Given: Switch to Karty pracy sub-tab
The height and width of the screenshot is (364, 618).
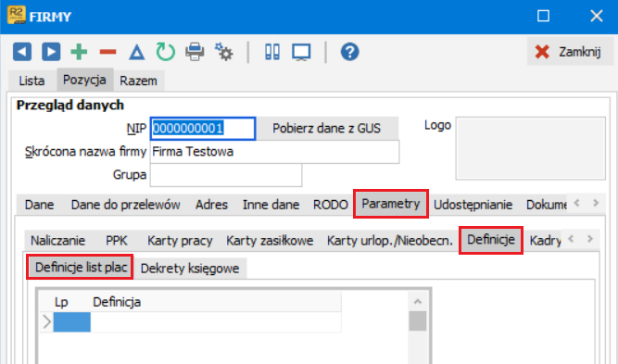Looking at the screenshot, I should pyautogui.click(x=180, y=240).
